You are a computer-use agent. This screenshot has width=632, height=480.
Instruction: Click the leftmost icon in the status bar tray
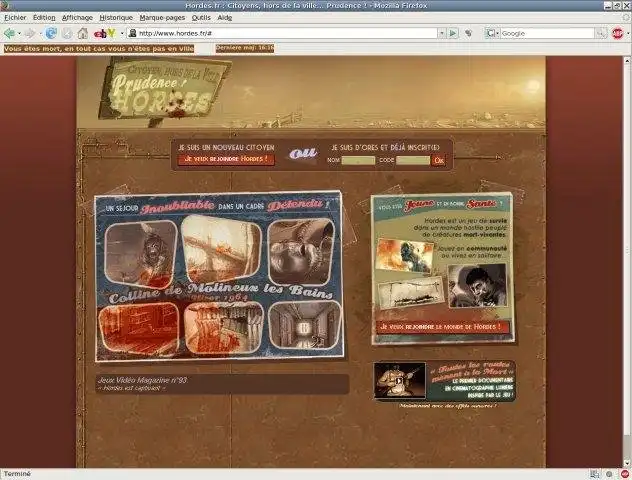click(594, 474)
